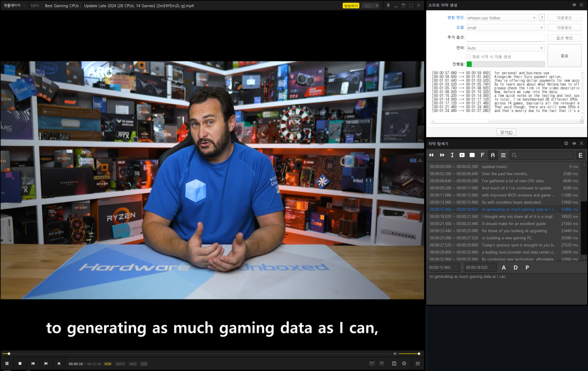Toggle the H/W decoding indicator
Viewport: 588px width, 371px height.
point(107,364)
